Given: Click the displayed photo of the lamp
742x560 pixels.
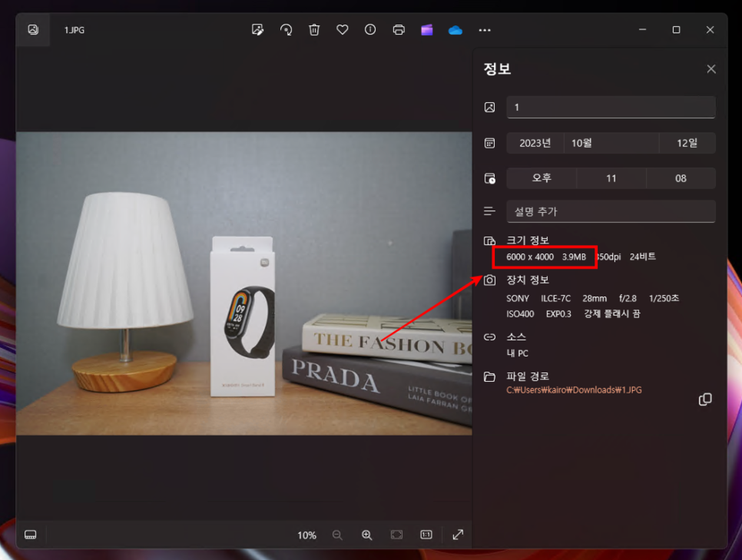Looking at the screenshot, I should 244,283.
